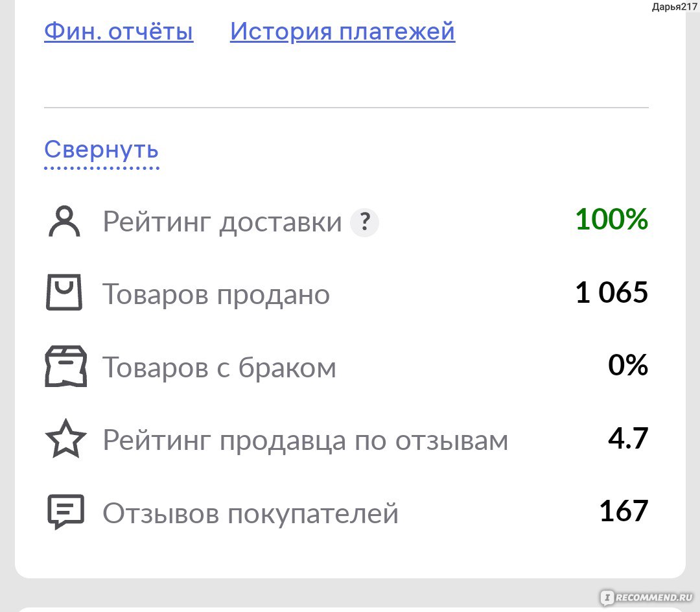
Task: Select the Рейтинг продавца по отзывам label
Action: 305,441
